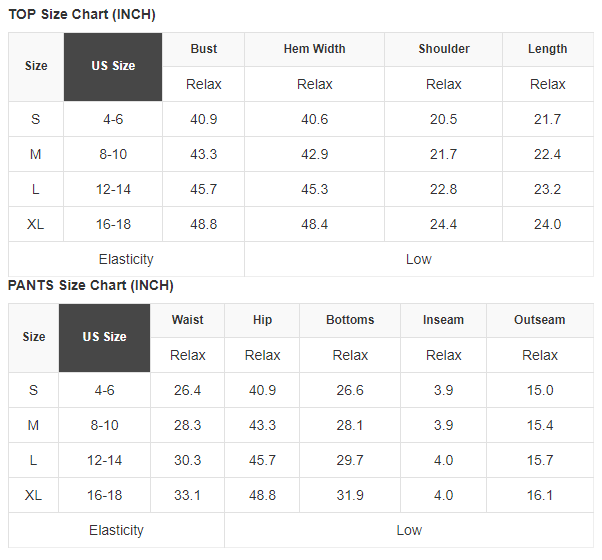Click the dark US Size header in PANTS chart
This screenshot has height=560, width=602.
(x=104, y=338)
